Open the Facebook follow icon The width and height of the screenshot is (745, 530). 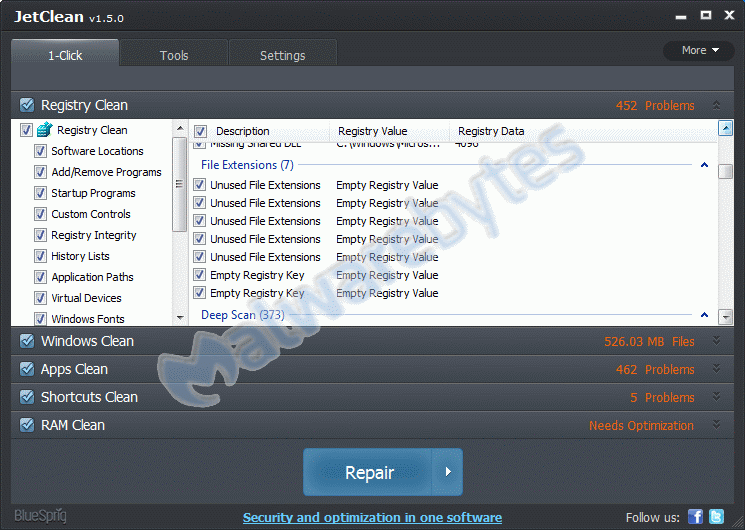click(x=696, y=517)
